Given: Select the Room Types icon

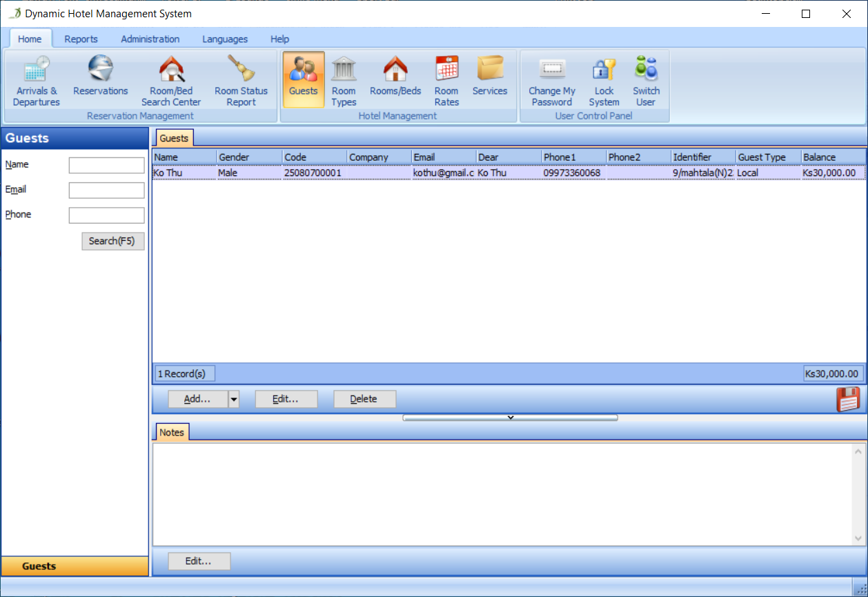Looking at the screenshot, I should click(x=344, y=81).
